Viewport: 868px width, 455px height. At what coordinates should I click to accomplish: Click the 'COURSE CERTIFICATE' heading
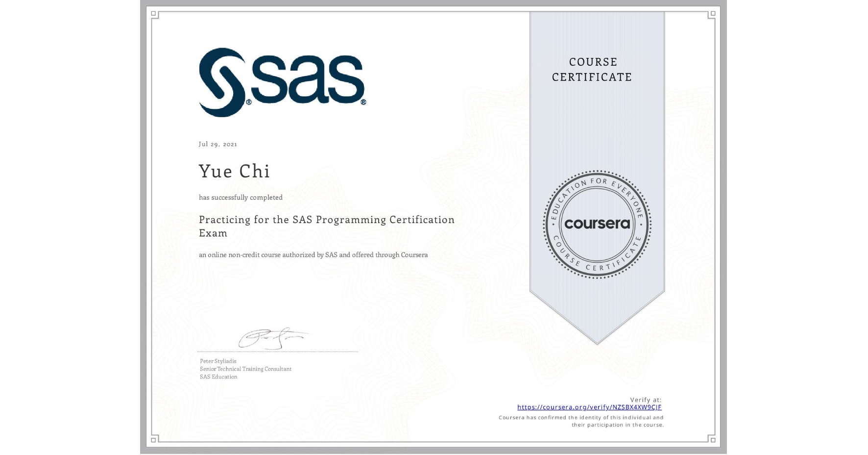[592, 69]
